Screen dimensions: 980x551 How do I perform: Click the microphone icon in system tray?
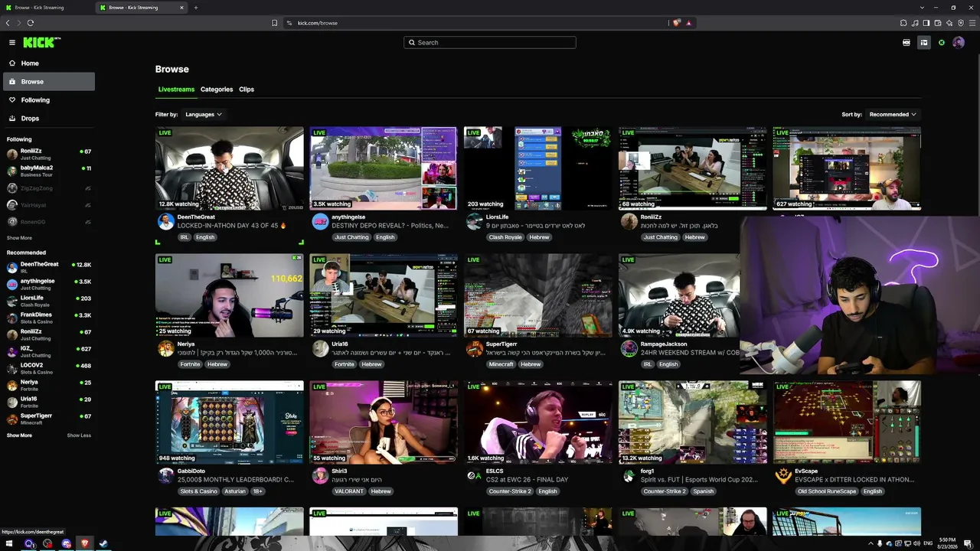click(x=879, y=543)
